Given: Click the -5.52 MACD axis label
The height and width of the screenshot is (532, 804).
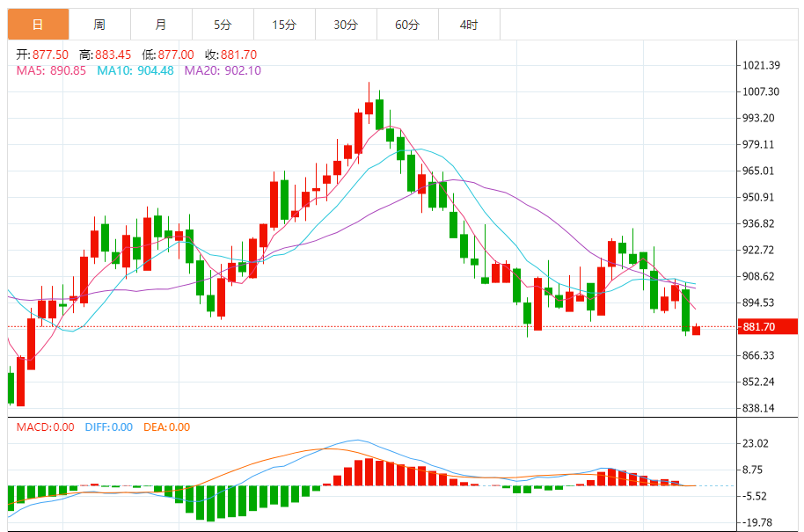Looking at the screenshot, I should 754,496.
